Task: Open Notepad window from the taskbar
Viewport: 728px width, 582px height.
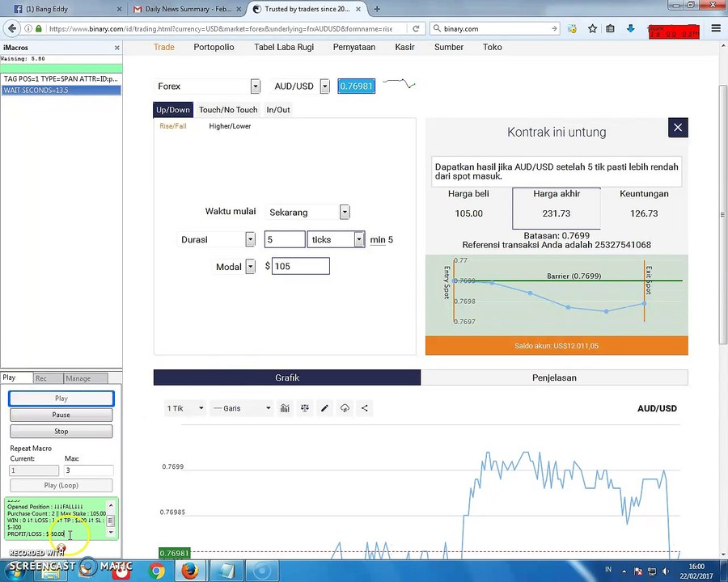Action: (226, 571)
